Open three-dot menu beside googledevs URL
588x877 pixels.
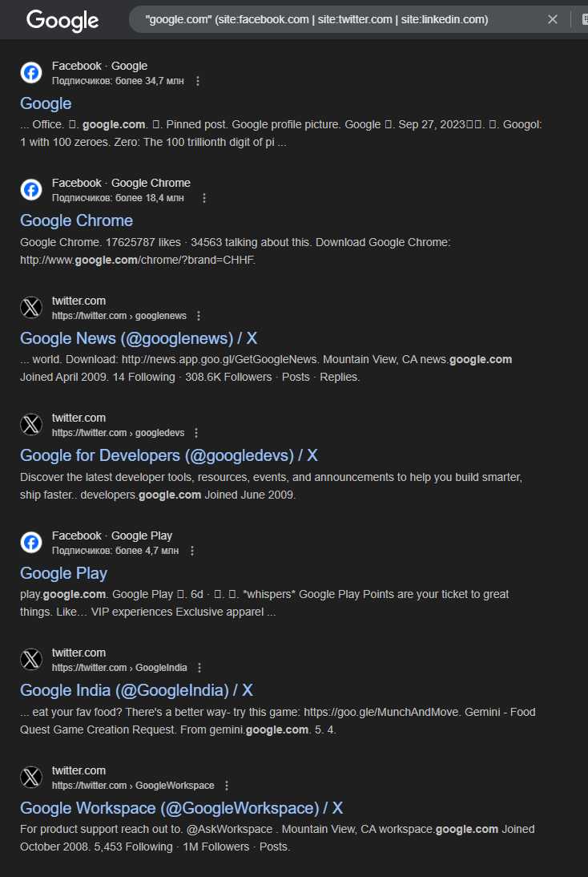point(196,433)
